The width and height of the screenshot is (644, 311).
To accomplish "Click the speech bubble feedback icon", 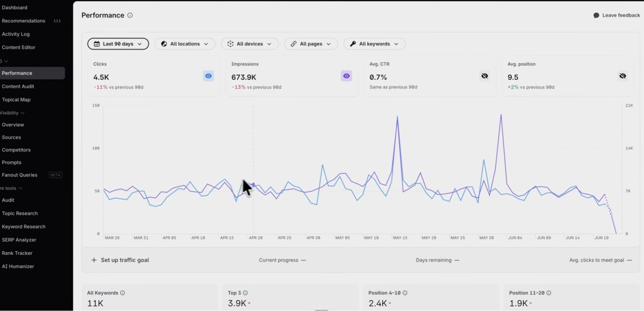I will [596, 15].
